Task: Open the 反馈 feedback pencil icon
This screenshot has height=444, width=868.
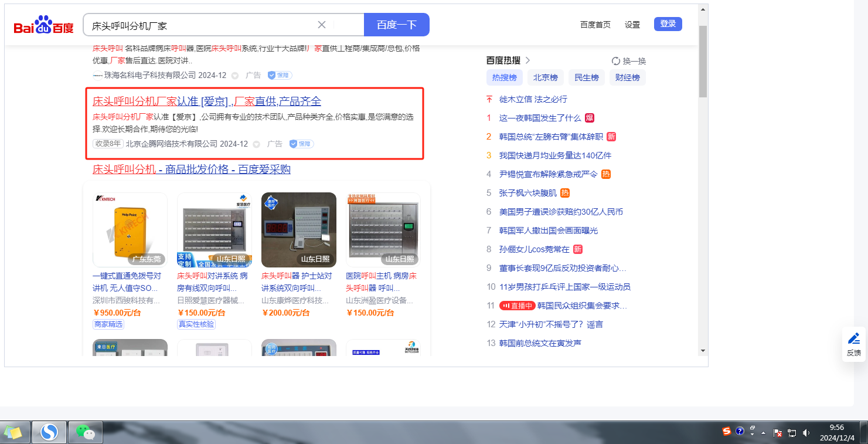Action: pyautogui.click(x=854, y=338)
